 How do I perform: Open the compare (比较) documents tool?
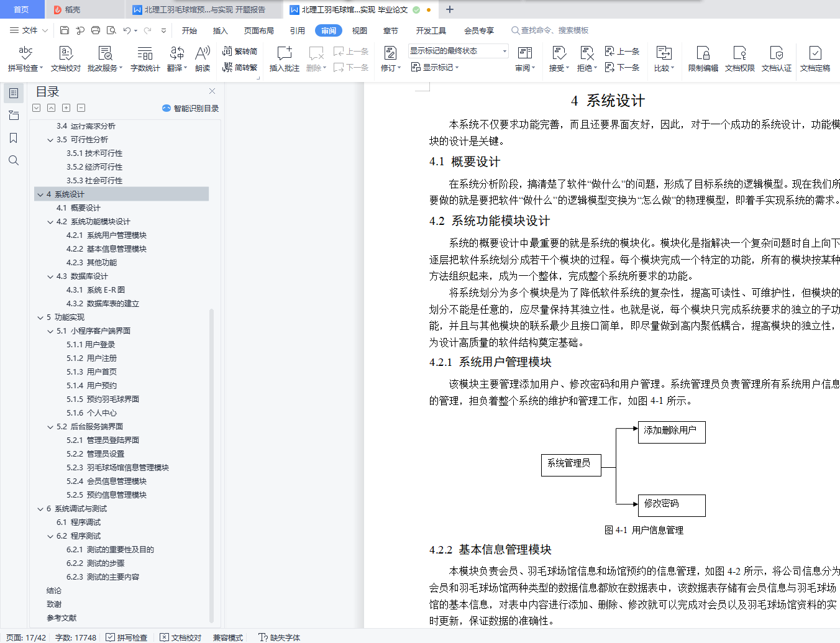click(664, 59)
